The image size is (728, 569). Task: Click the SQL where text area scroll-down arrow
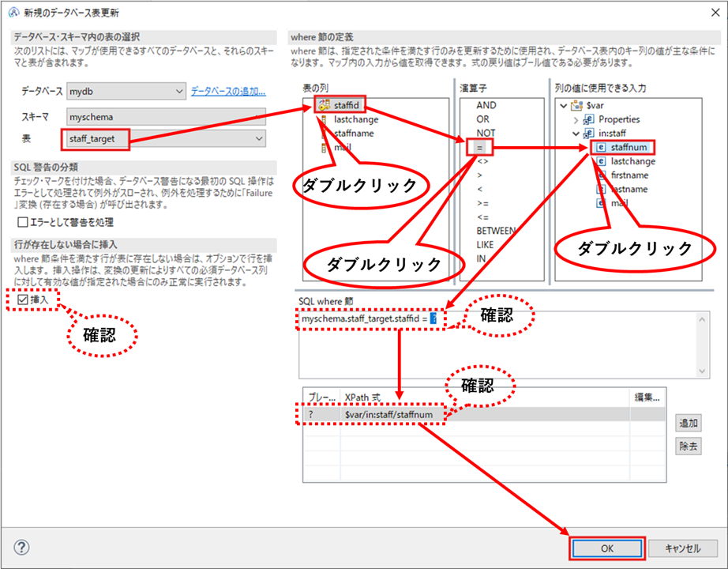click(x=702, y=371)
